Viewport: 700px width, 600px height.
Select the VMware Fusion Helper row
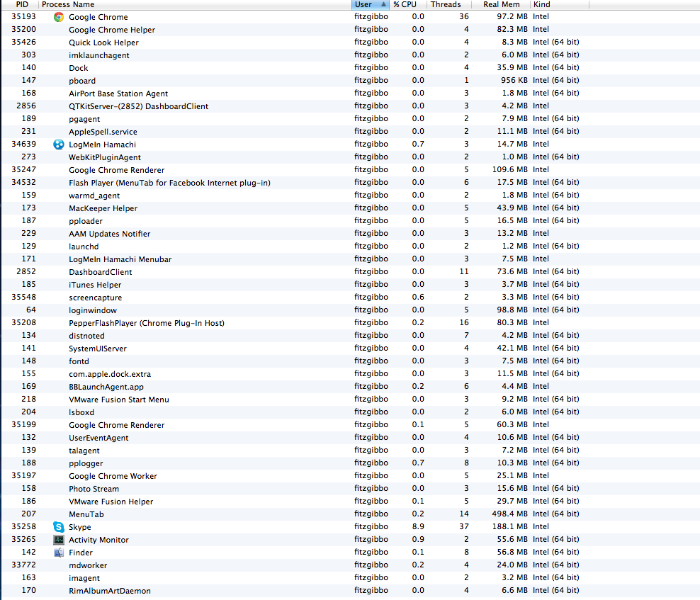(x=350, y=502)
